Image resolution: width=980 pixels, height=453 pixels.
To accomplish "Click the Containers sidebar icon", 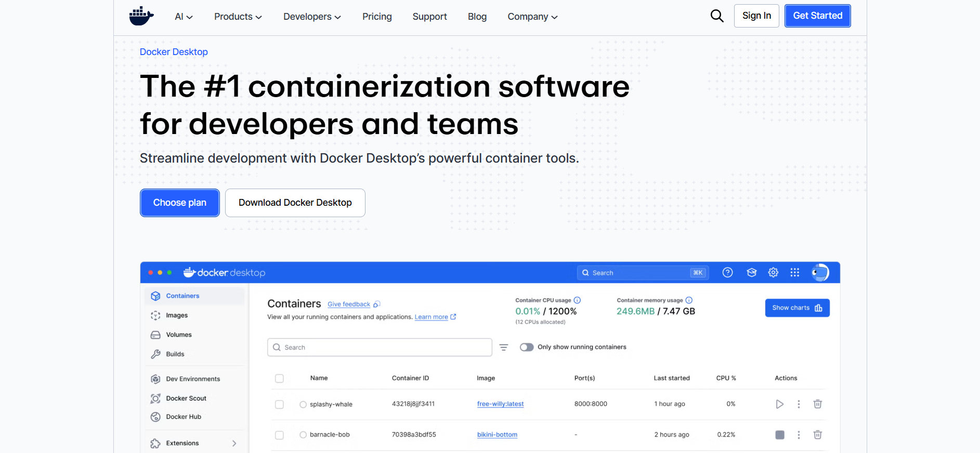I will (155, 296).
